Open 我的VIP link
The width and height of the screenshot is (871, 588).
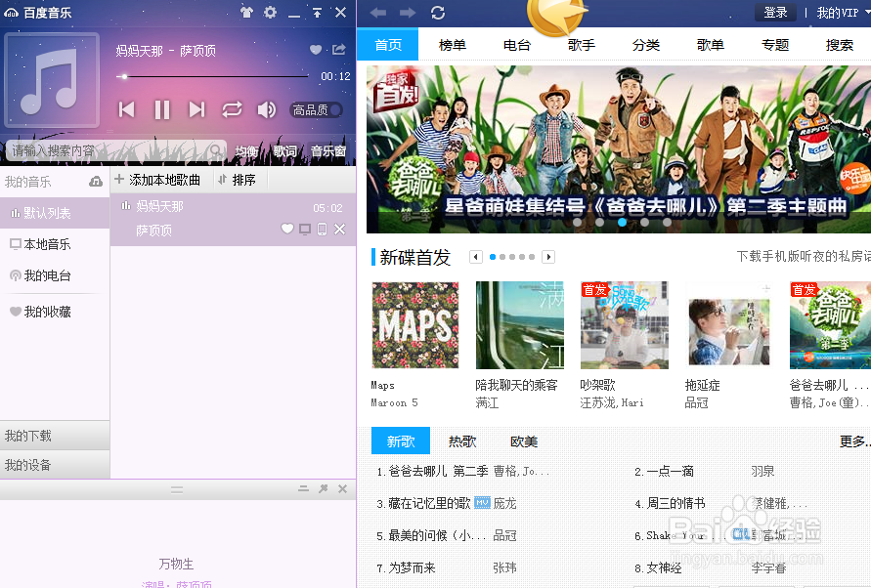(x=838, y=13)
